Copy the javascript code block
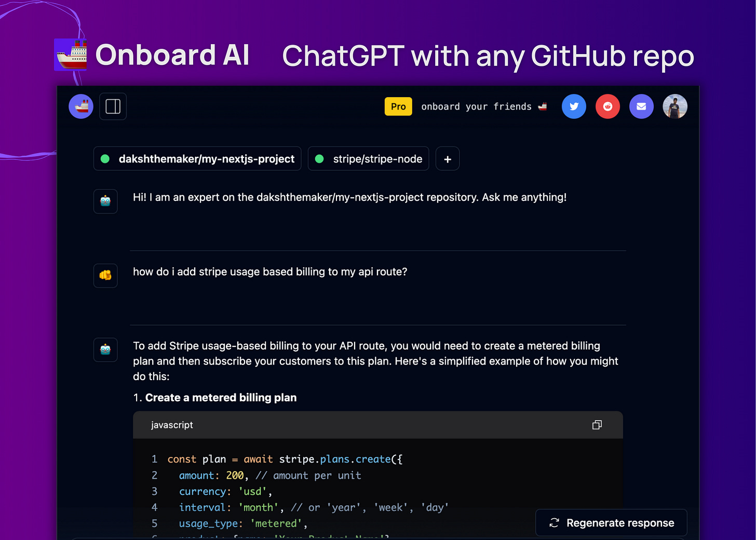The width and height of the screenshot is (756, 540). 597,425
